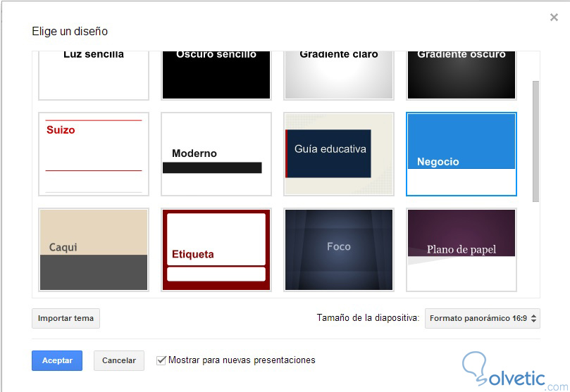Select the Gradiente claro theme

coord(339,75)
